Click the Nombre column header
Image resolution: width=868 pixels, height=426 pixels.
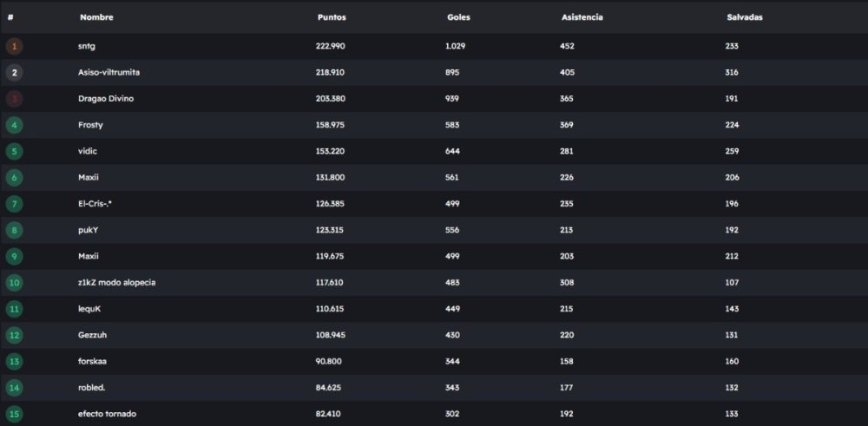[96, 17]
